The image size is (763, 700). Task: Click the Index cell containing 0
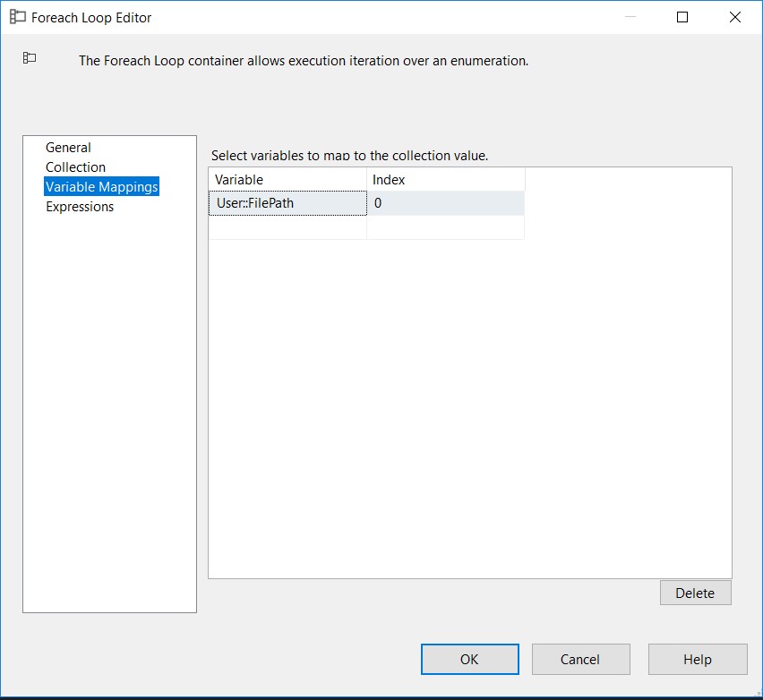click(445, 203)
